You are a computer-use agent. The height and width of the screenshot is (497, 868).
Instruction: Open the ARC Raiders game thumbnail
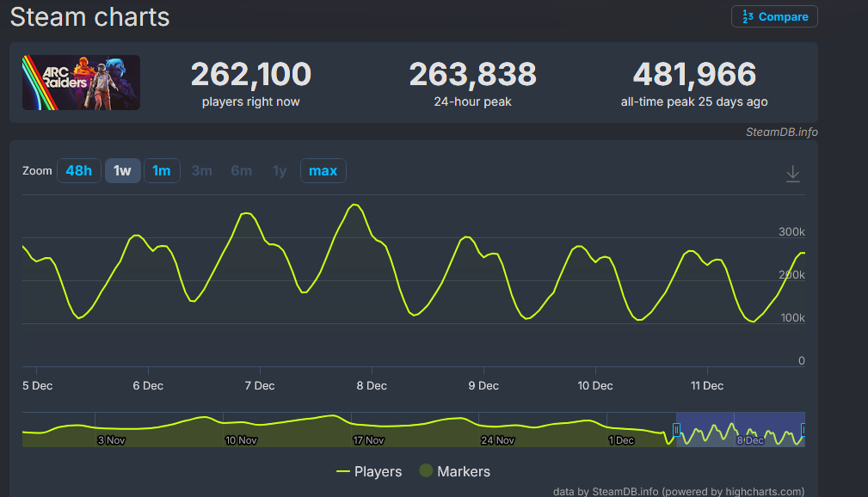tap(81, 83)
